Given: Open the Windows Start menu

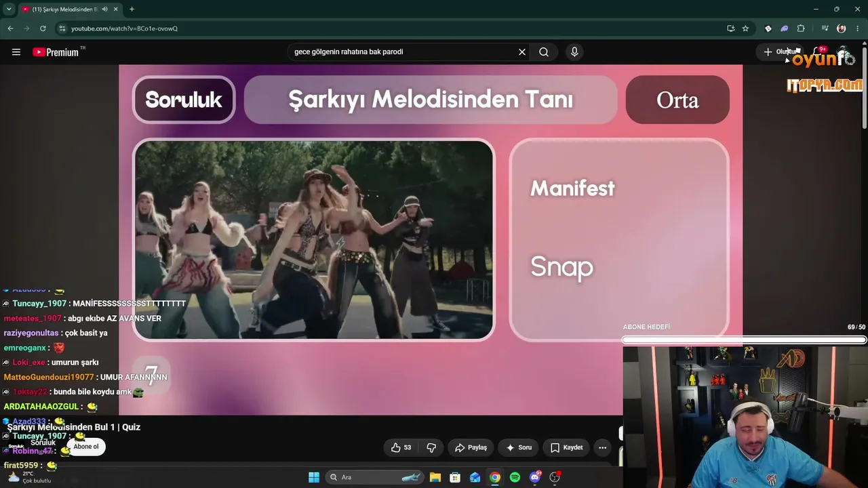Looking at the screenshot, I should pyautogui.click(x=314, y=477).
